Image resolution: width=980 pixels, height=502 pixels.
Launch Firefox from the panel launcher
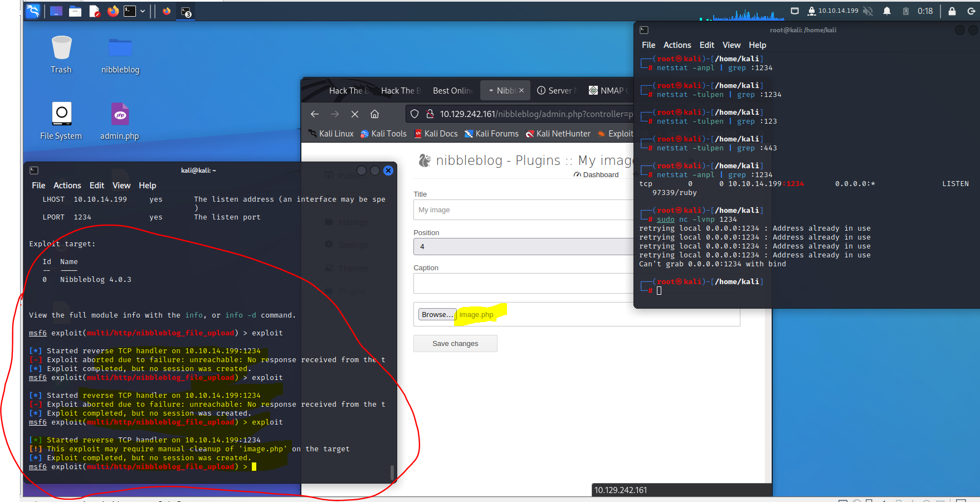(113, 11)
